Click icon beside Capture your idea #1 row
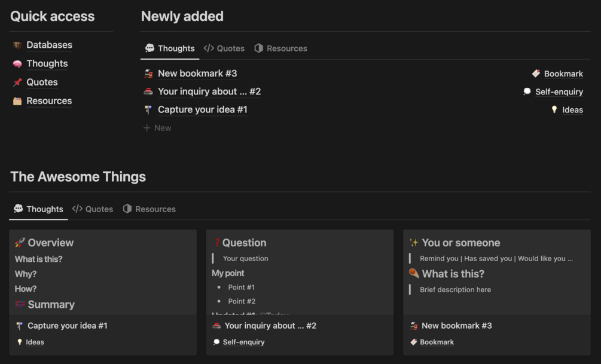The height and width of the screenshot is (364, 601). point(148,110)
